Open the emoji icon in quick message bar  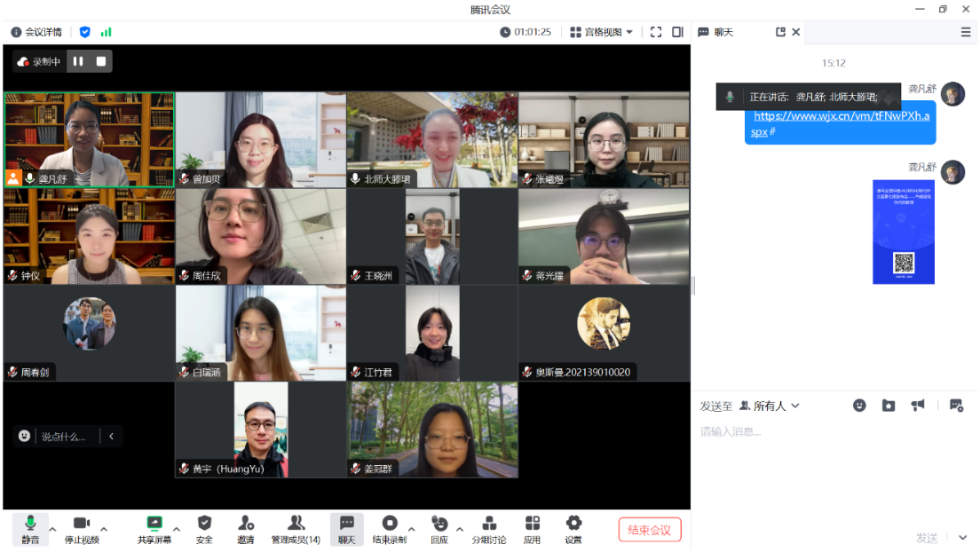24,437
